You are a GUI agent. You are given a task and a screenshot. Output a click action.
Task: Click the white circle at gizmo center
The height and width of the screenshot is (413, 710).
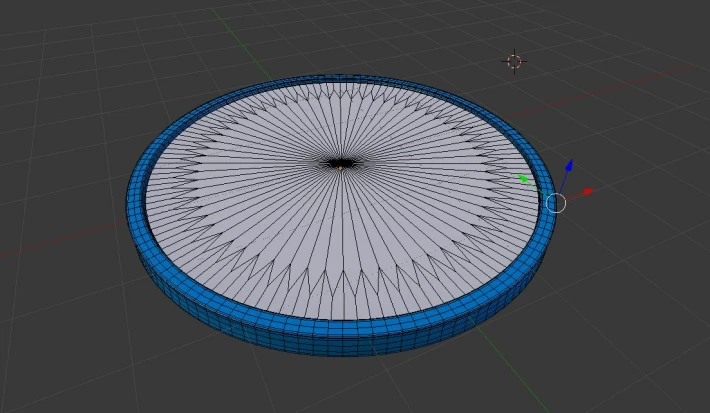coord(556,203)
